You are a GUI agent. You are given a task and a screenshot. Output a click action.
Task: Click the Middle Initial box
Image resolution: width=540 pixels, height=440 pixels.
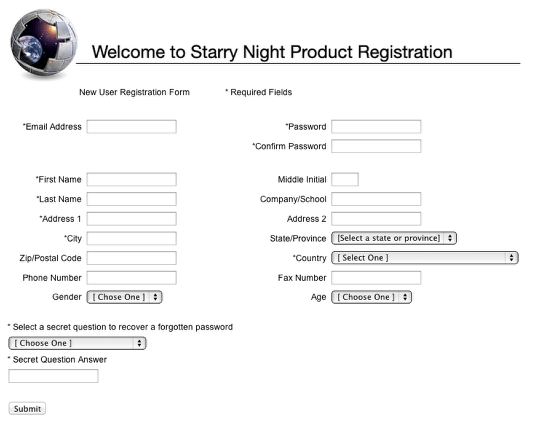pyautogui.click(x=345, y=179)
